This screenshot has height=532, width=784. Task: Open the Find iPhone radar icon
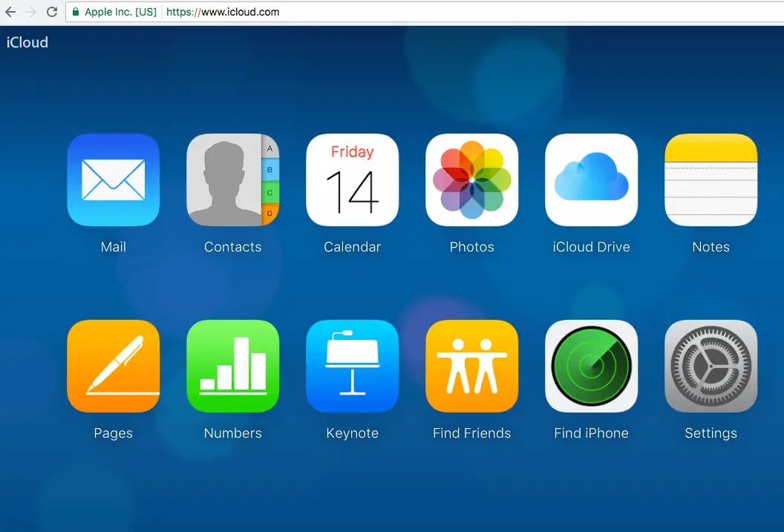pos(592,366)
